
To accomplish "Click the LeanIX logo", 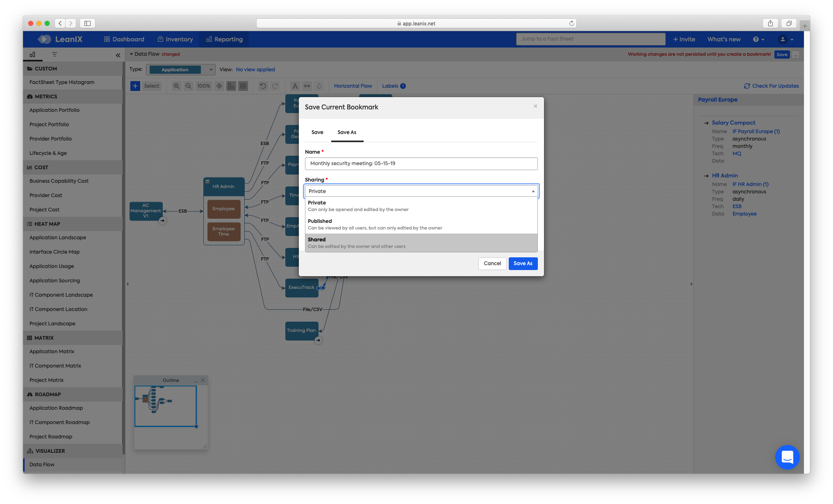I will point(60,39).
